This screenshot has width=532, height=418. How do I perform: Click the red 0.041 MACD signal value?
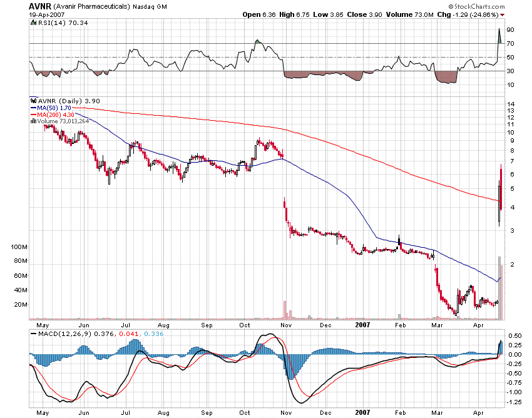128,334
